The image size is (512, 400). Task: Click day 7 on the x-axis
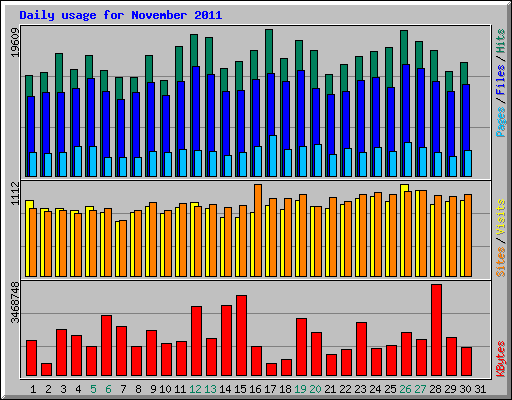coord(123,389)
